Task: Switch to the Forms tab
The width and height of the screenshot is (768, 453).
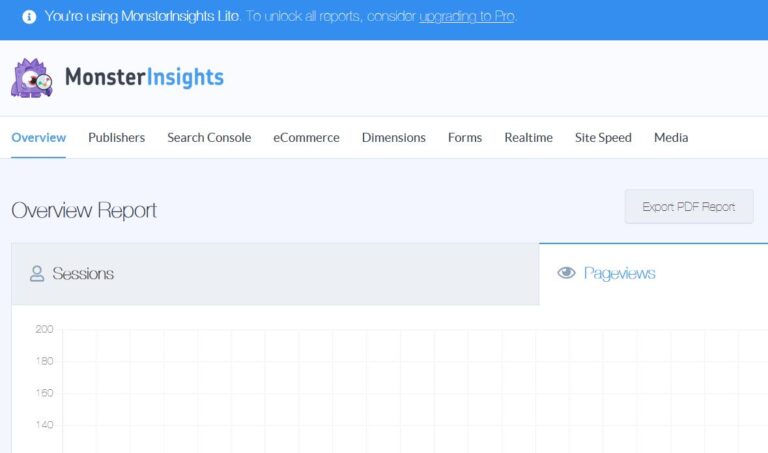Action: coord(465,138)
